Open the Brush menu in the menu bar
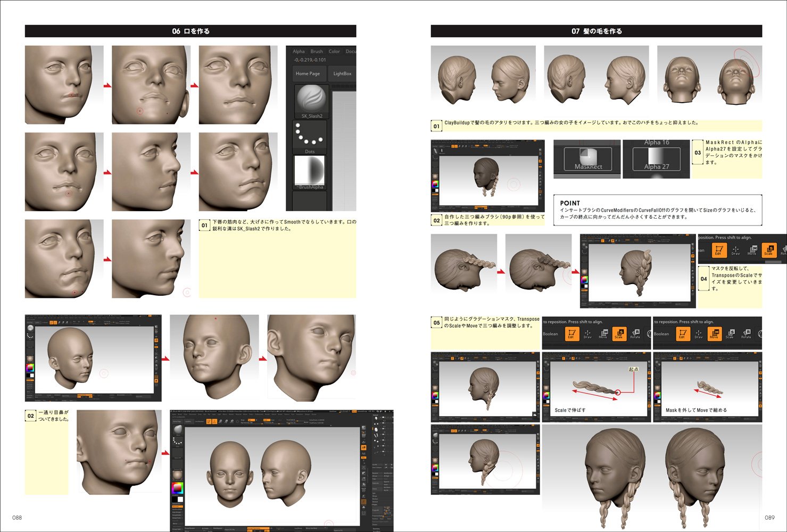 point(317,52)
